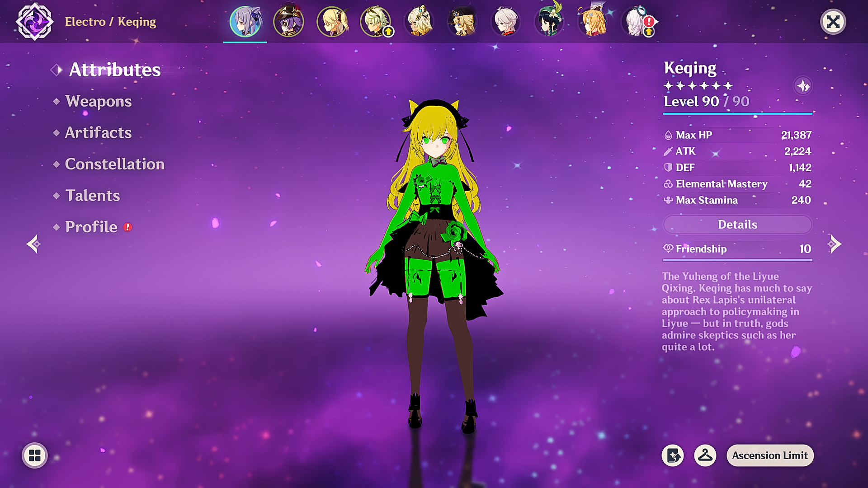This screenshot has height=488, width=868.
Task: Switch to the purple-haired character wearing a black hat
Action: 288,22
